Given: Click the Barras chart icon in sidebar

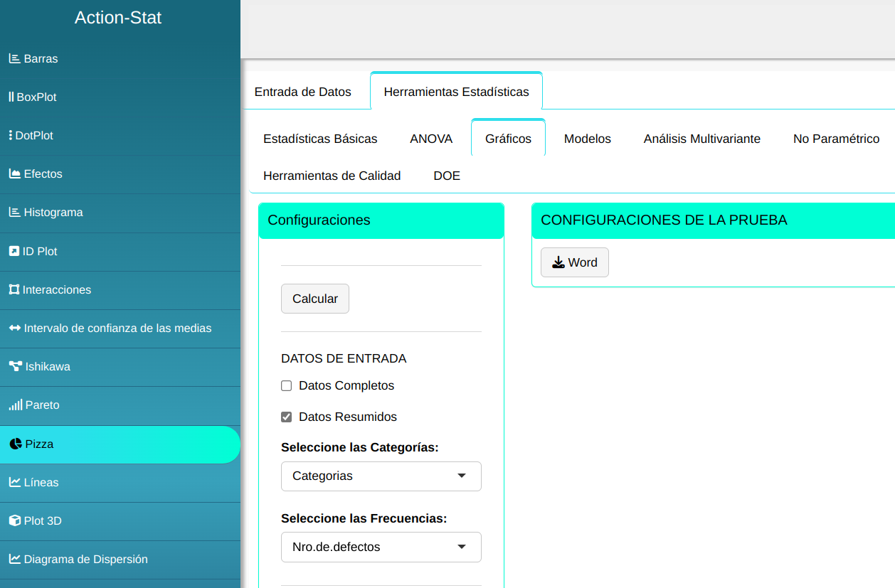Looking at the screenshot, I should point(14,59).
